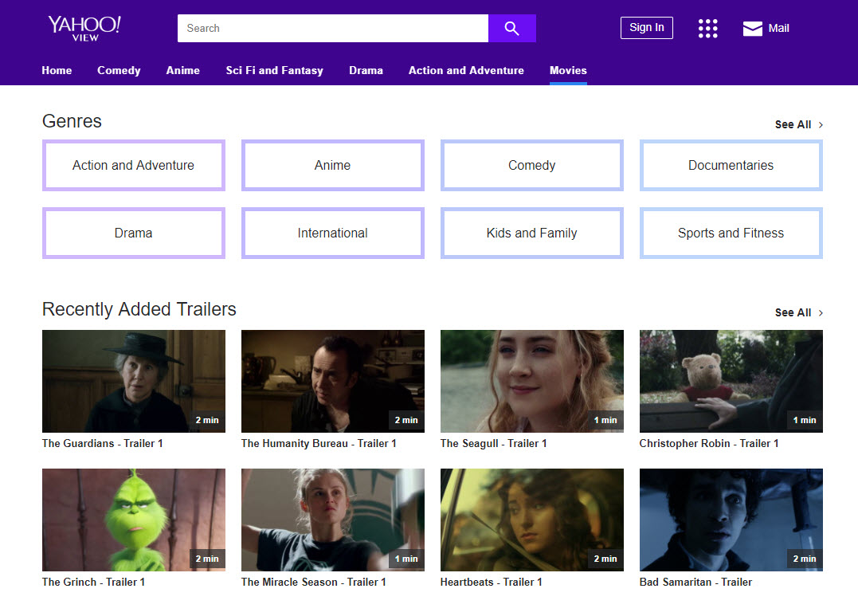Click the 'Recently Added Trailers' heading
Viewport: 858px width, 616px height.
point(139,309)
